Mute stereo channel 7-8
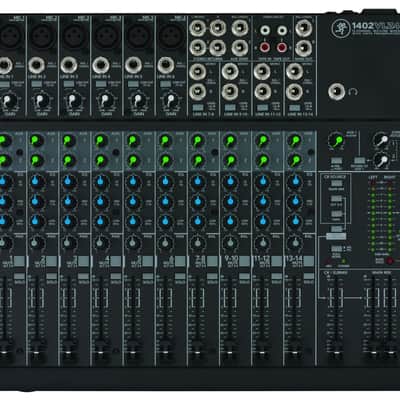This screenshot has width=400, height=400. 212,261
